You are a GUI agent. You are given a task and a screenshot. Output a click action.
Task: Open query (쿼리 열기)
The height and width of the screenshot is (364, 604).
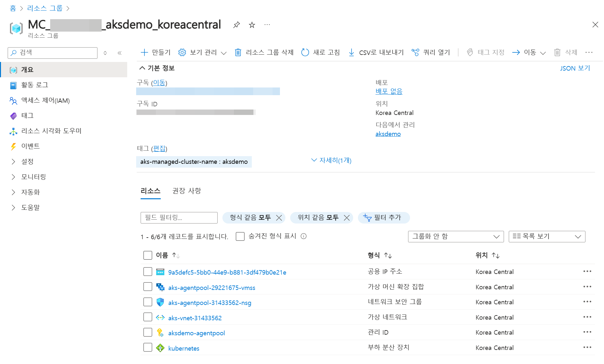(431, 52)
